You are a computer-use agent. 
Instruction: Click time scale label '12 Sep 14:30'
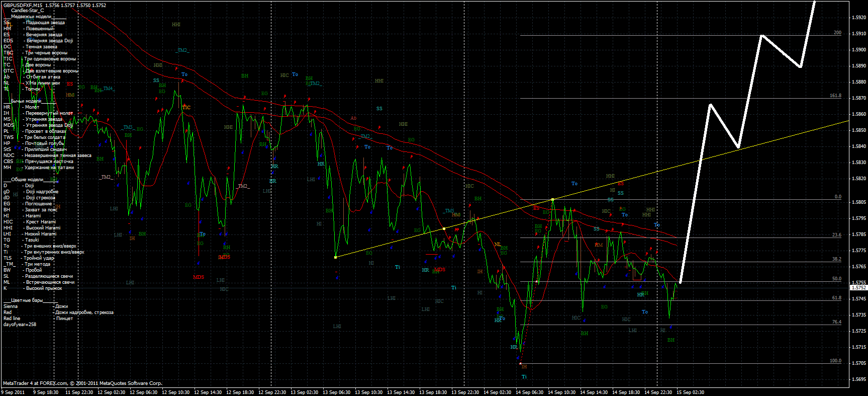208,392
